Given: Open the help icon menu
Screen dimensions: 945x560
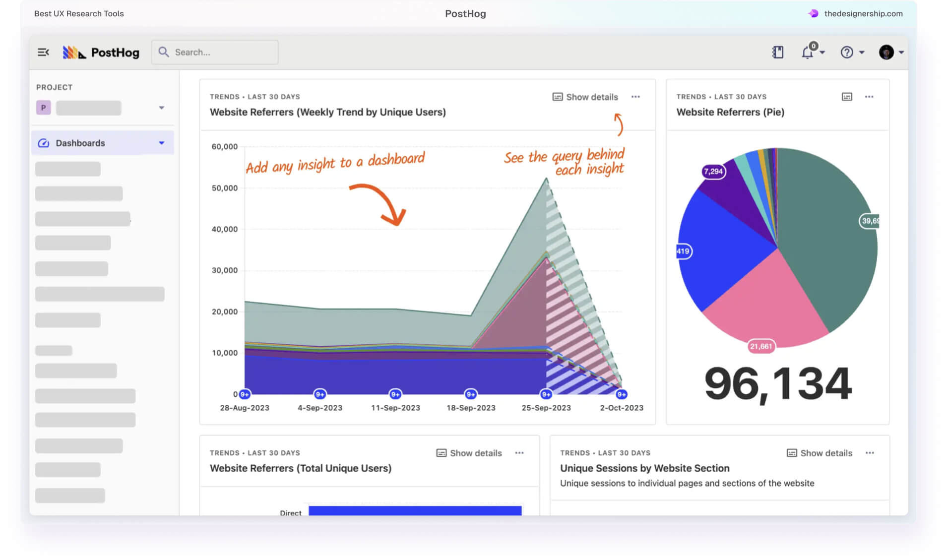Looking at the screenshot, I should 847,52.
